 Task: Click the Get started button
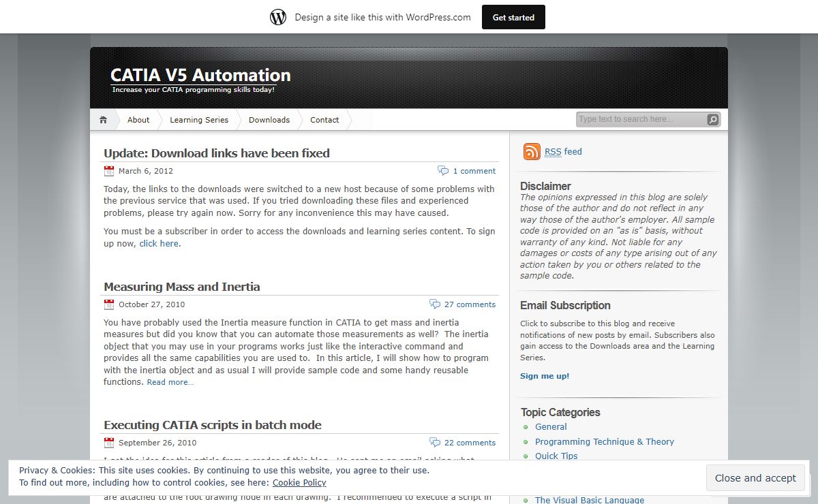[x=513, y=17]
